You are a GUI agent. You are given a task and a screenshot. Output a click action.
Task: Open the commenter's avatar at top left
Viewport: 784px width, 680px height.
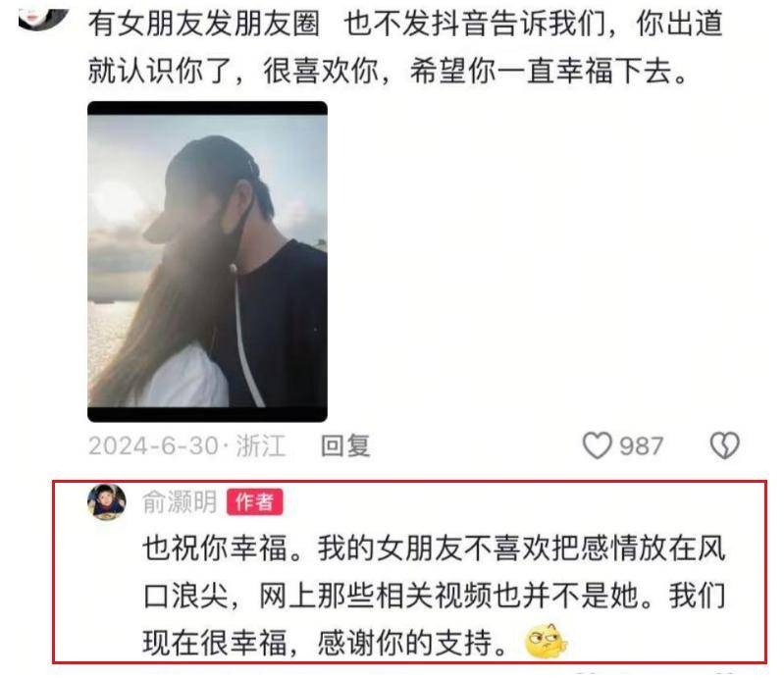pos(43,15)
